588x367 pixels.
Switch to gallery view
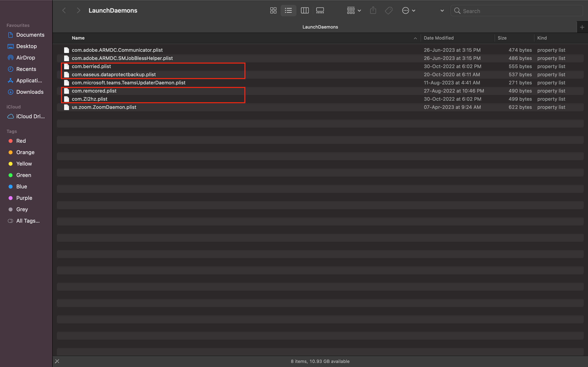click(x=320, y=10)
